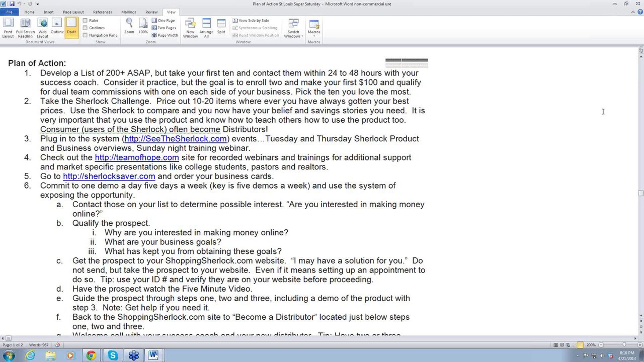The width and height of the screenshot is (644, 362).
Task: Open the Windows Start menu
Action: tap(9, 356)
